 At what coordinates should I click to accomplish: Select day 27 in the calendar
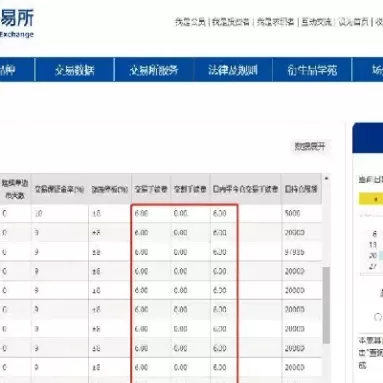[373, 266]
